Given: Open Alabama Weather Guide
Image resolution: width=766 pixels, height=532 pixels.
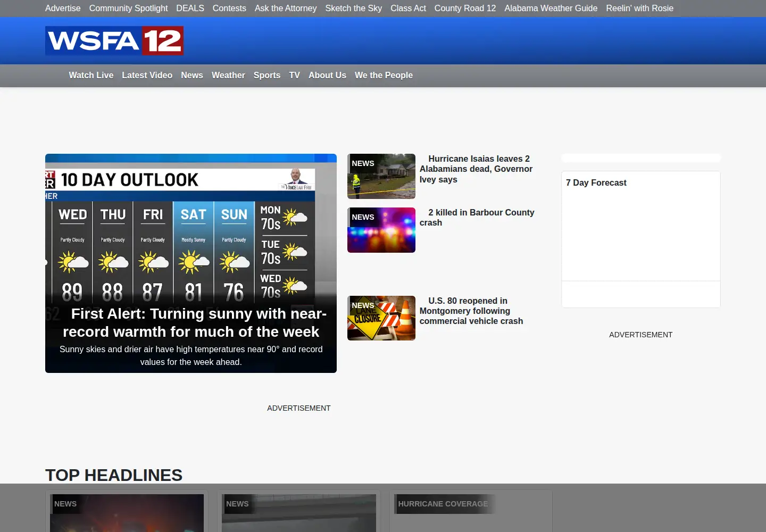Looking at the screenshot, I should point(551,9).
